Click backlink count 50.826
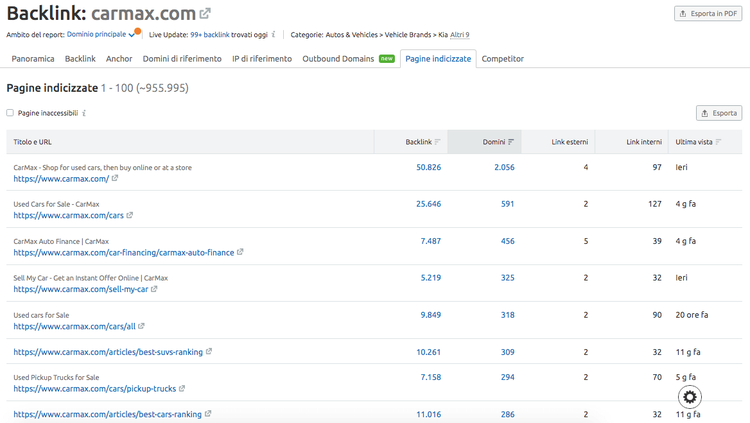This screenshot has width=750, height=423. pos(429,167)
